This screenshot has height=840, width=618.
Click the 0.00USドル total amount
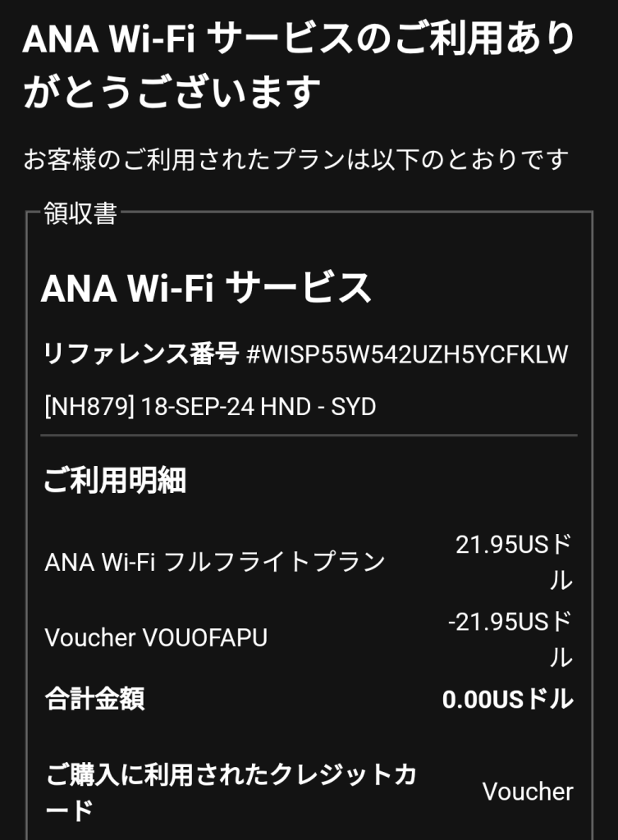click(507, 700)
